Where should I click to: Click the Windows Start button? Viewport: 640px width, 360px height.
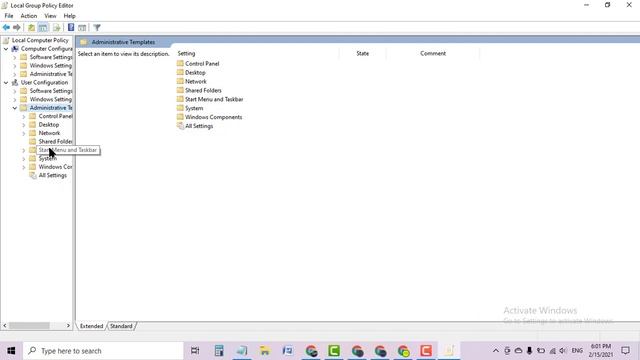pos(11,351)
